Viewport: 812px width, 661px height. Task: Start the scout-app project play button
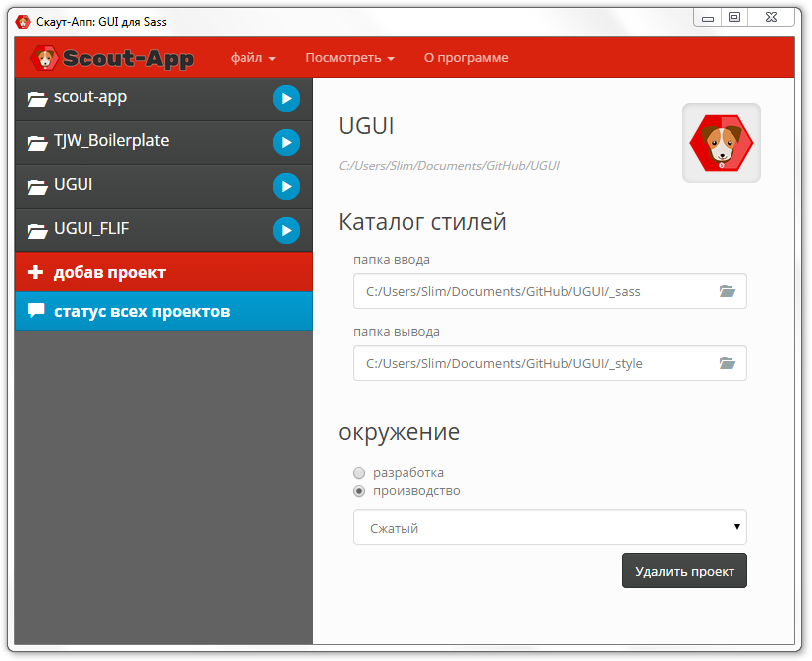point(286,98)
